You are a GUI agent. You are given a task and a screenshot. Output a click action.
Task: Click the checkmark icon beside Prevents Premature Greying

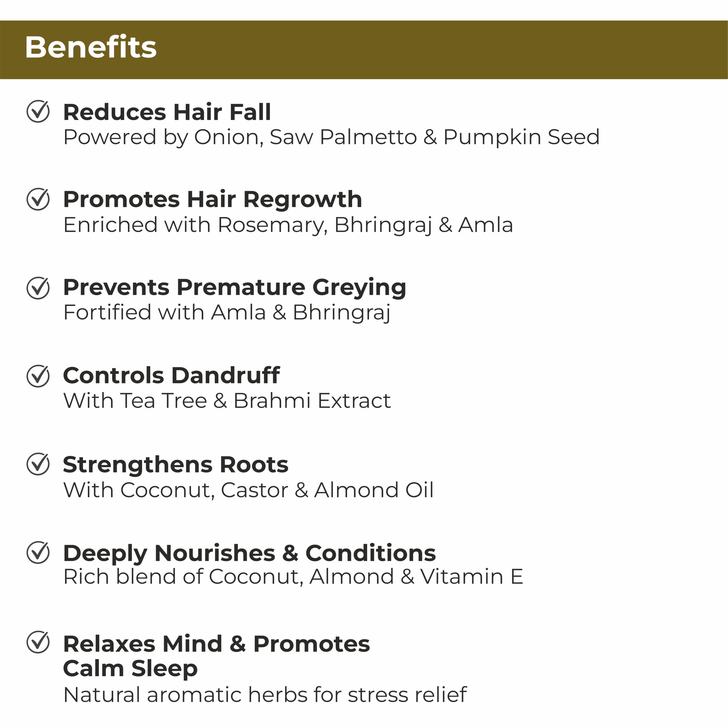38,288
